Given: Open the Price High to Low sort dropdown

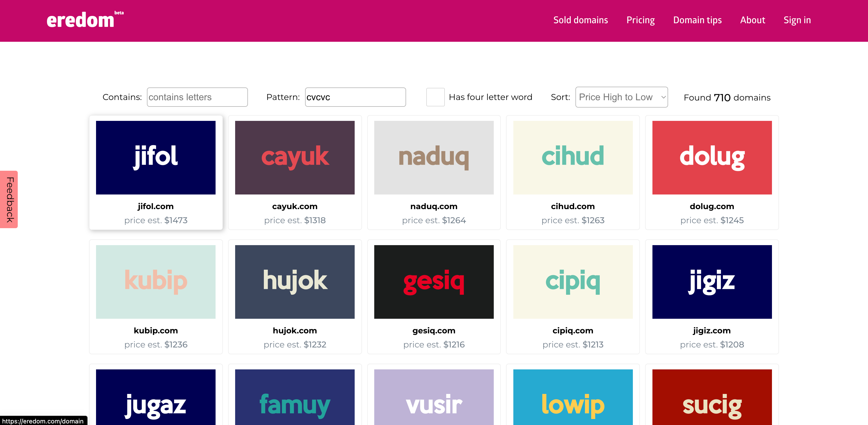Looking at the screenshot, I should 621,97.
